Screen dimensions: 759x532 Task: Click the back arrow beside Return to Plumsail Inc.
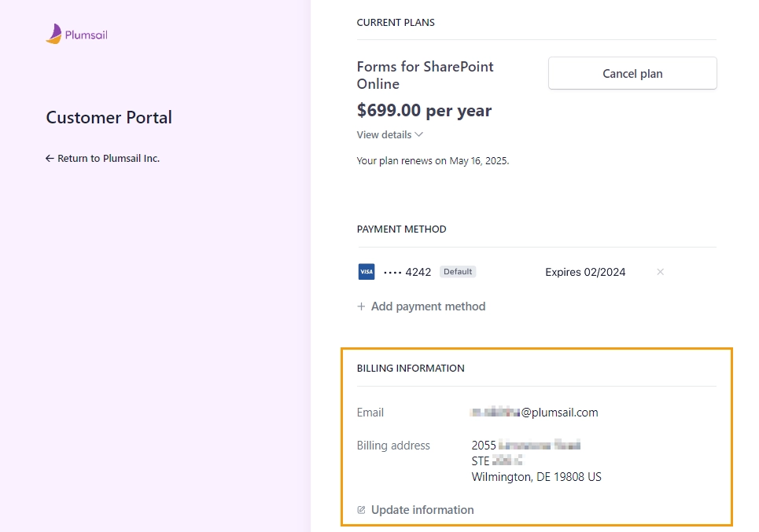click(x=50, y=158)
